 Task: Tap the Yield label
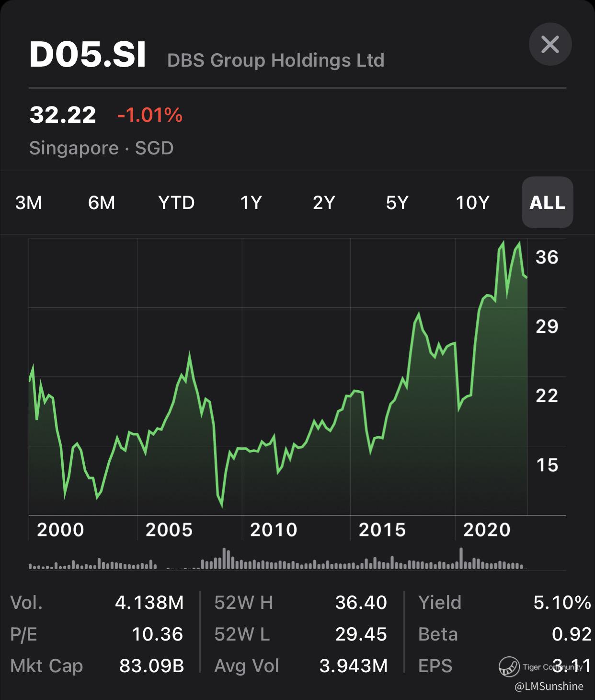[x=440, y=603]
